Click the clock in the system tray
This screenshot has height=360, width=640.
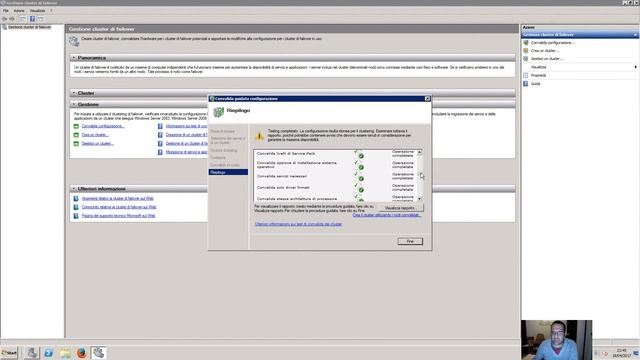coord(621,353)
